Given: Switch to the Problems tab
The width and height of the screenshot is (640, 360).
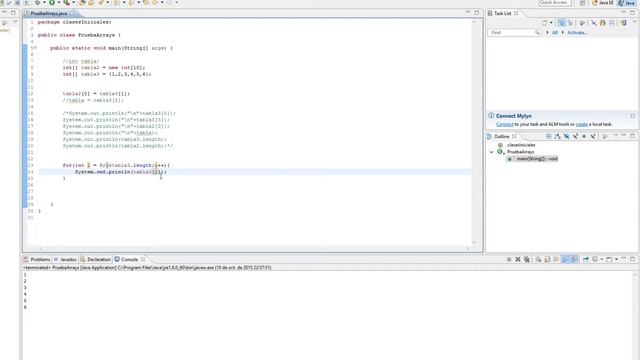Looking at the screenshot, I should [37, 260].
